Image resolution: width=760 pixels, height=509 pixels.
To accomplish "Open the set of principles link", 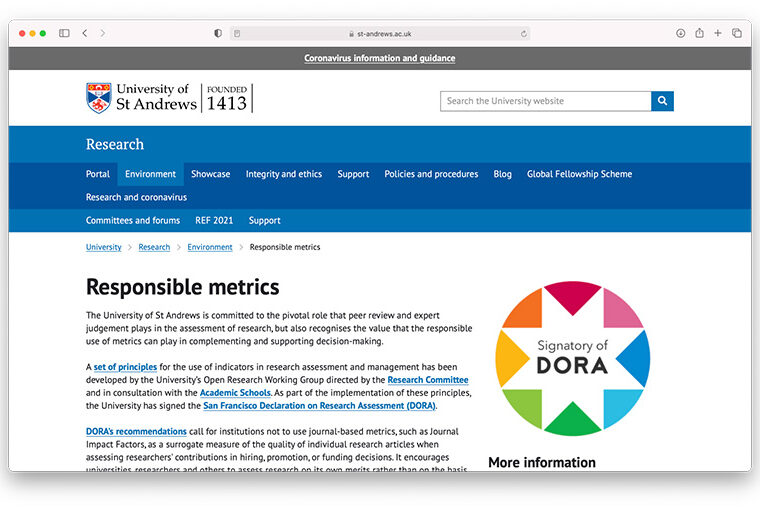I will (x=125, y=367).
